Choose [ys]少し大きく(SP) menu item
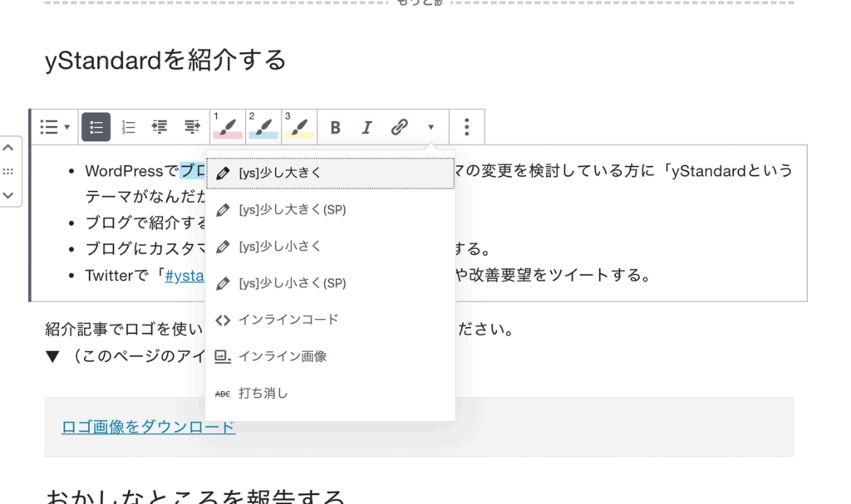The image size is (851, 504). coord(330,209)
